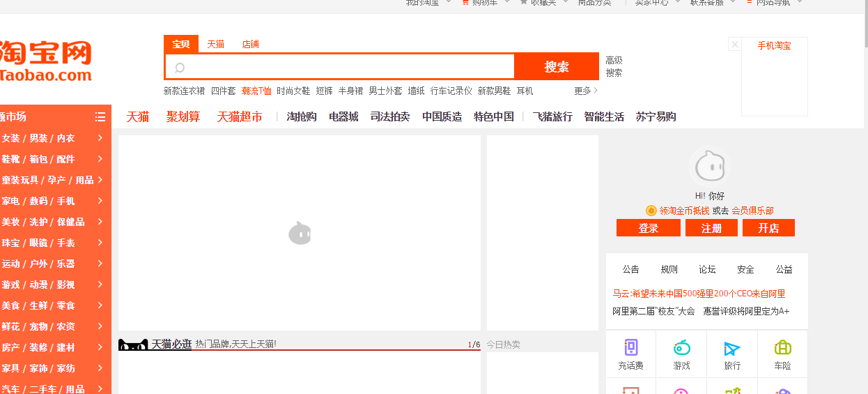Expand 童装玩具 / 孕产 / 用品 category arrow
This screenshot has height=394, width=868.
100,180
